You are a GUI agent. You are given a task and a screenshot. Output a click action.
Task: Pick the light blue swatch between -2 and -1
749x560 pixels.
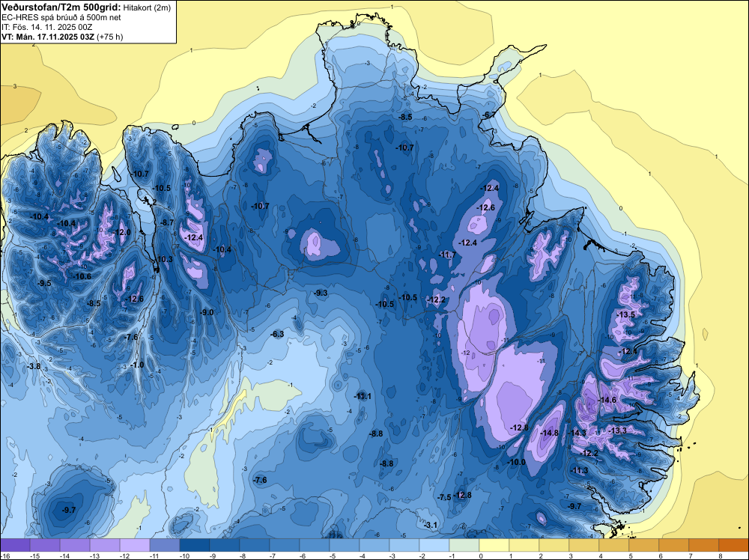coord(434,545)
